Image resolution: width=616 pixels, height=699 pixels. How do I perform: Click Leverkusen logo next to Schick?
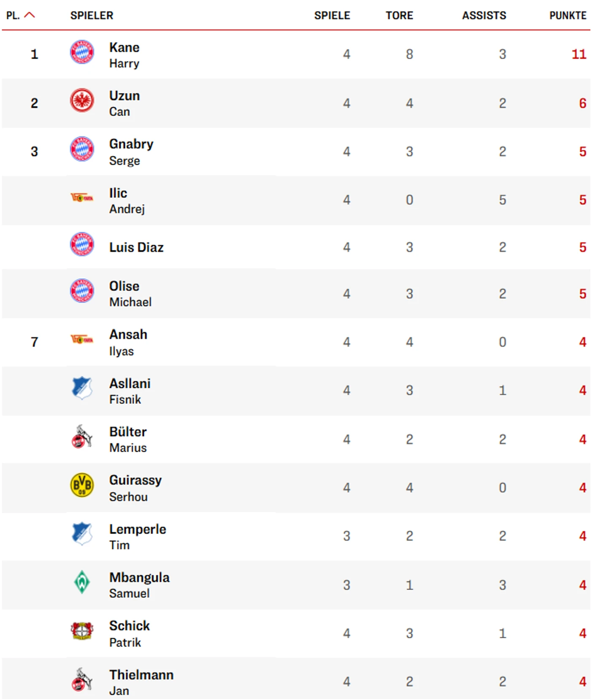tap(82, 631)
